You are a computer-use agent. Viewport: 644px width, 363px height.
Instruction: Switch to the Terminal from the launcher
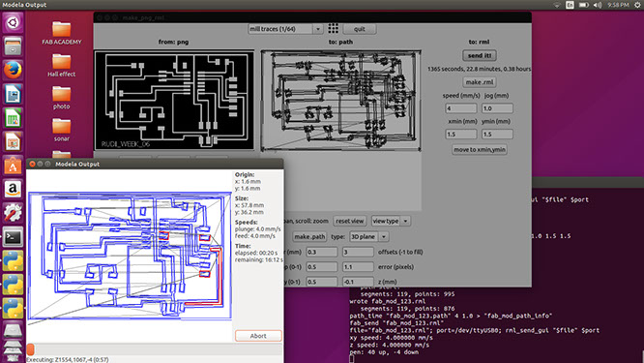point(13,237)
